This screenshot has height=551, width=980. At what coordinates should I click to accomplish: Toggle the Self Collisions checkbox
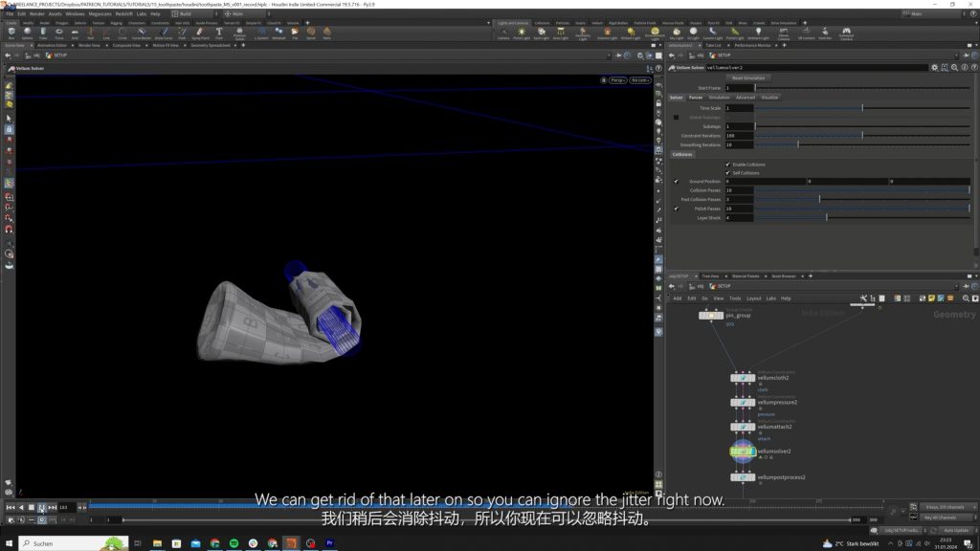(x=727, y=172)
